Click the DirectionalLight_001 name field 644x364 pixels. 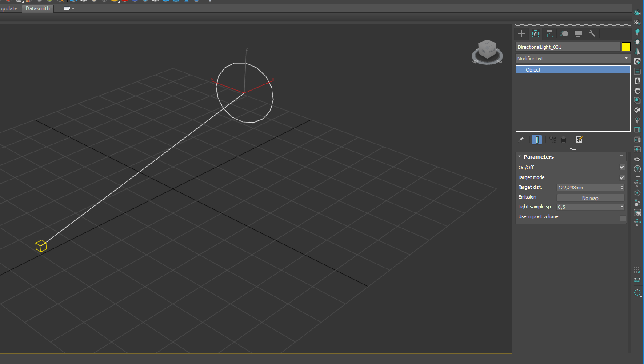tap(568, 47)
